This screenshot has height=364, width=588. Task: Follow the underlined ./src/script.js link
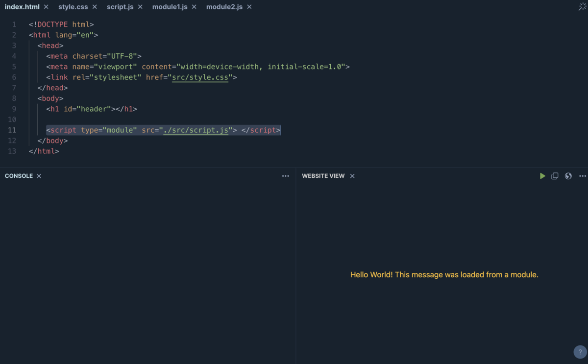196,130
